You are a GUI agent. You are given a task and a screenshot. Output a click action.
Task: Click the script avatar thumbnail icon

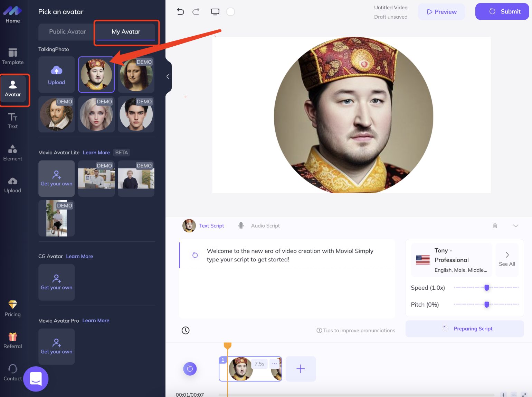189,225
